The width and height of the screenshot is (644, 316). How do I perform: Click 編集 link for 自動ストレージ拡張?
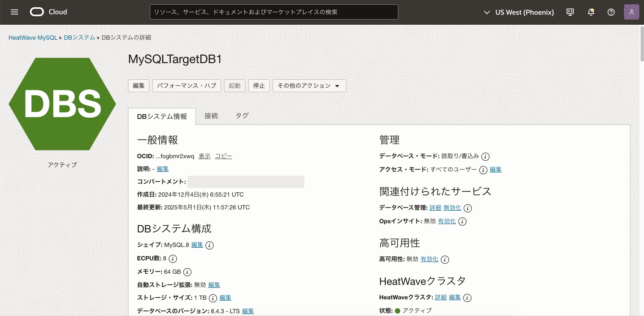click(x=214, y=284)
